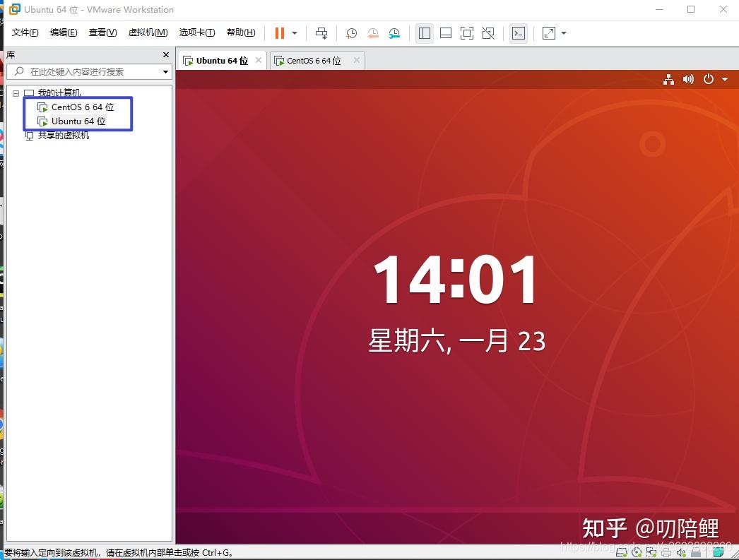
Task: Take a snapshot of this virtual machine
Action: (x=351, y=32)
